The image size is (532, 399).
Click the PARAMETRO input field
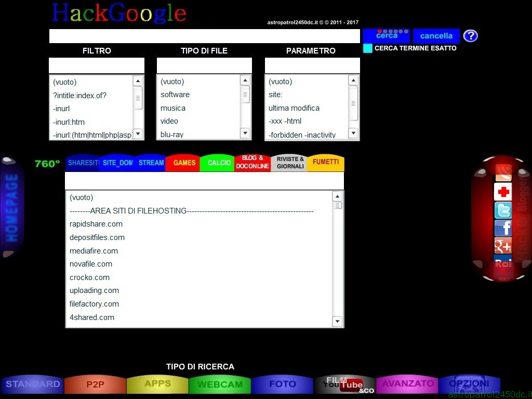[x=312, y=65]
